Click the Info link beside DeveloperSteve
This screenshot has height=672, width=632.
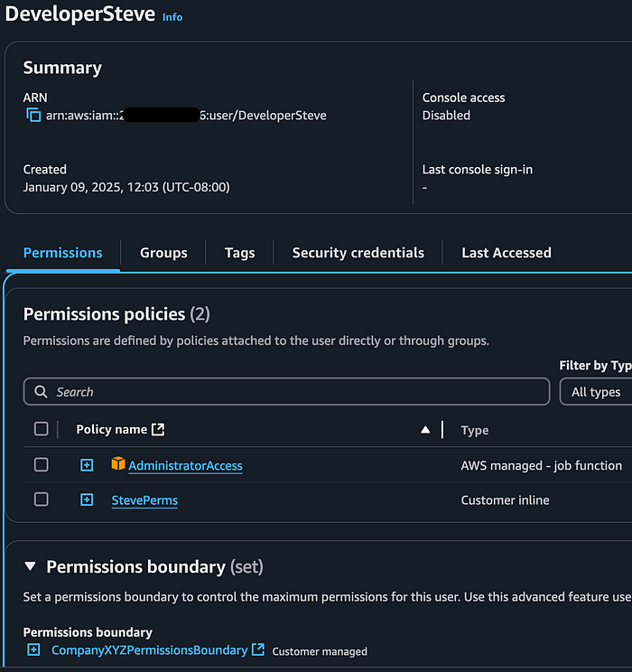point(172,17)
